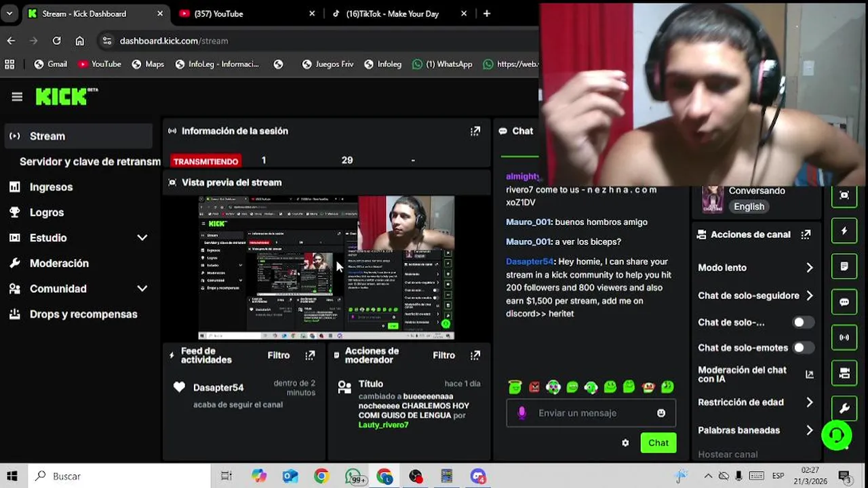Open WhatsApp from the taskbar
Viewport: 868px width, 488px height.
point(353,476)
